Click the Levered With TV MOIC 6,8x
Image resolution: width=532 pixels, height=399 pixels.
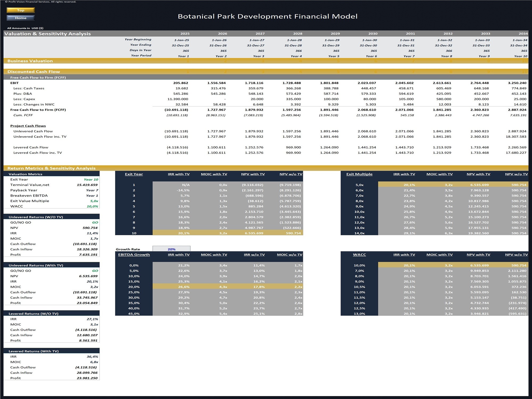(x=94, y=362)
